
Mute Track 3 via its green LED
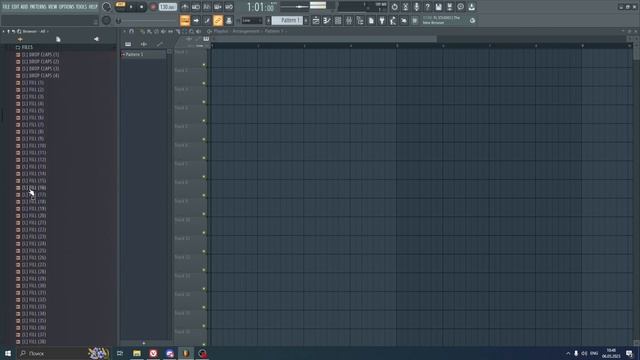pyautogui.click(x=204, y=102)
